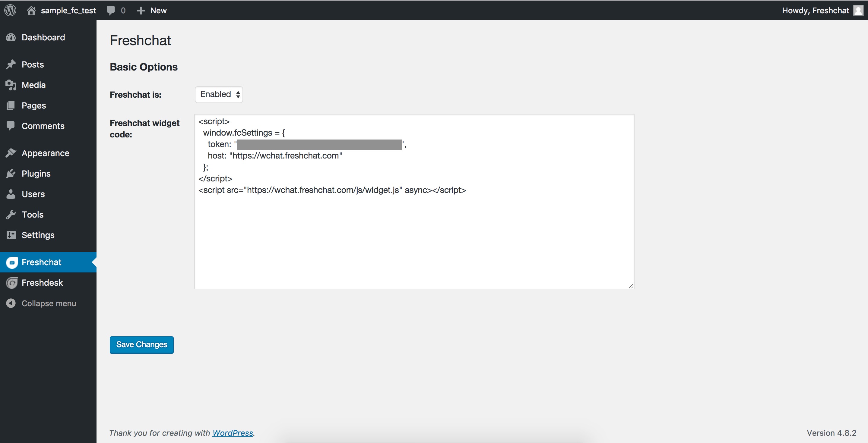The image size is (868, 443).
Task: Follow the WordPress footer link
Action: [233, 433]
